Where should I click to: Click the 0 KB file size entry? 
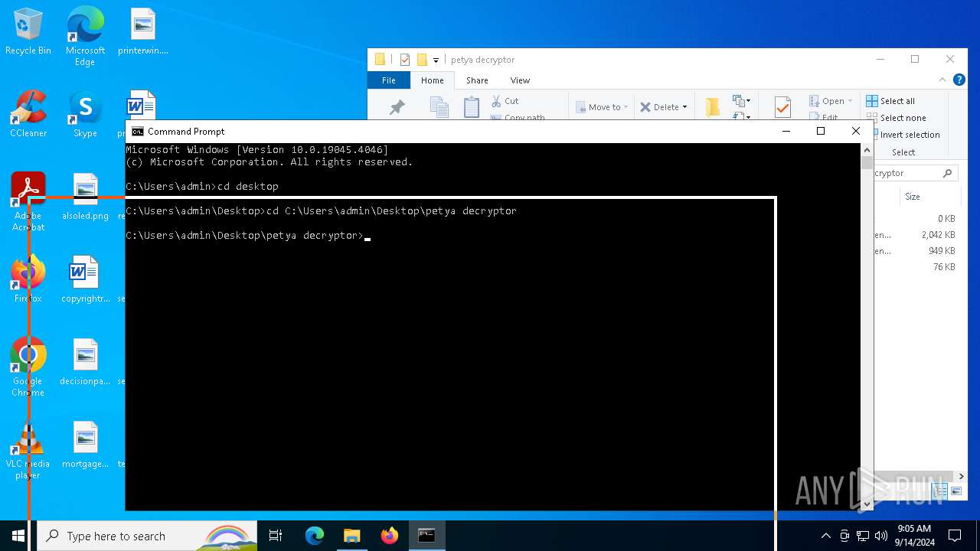946,219
